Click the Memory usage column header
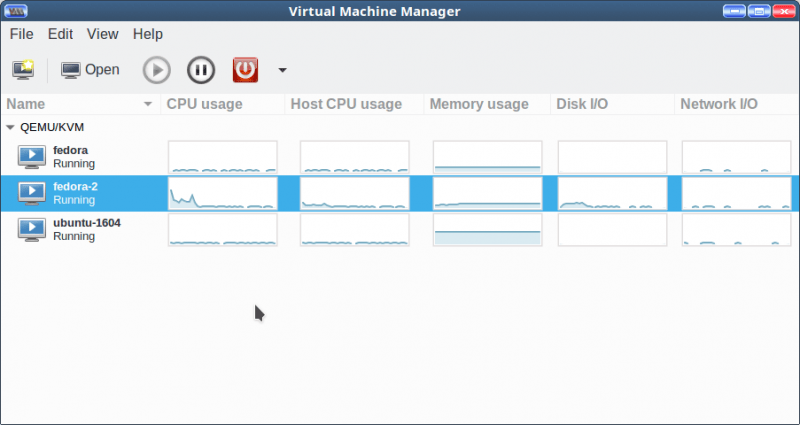 coord(479,104)
